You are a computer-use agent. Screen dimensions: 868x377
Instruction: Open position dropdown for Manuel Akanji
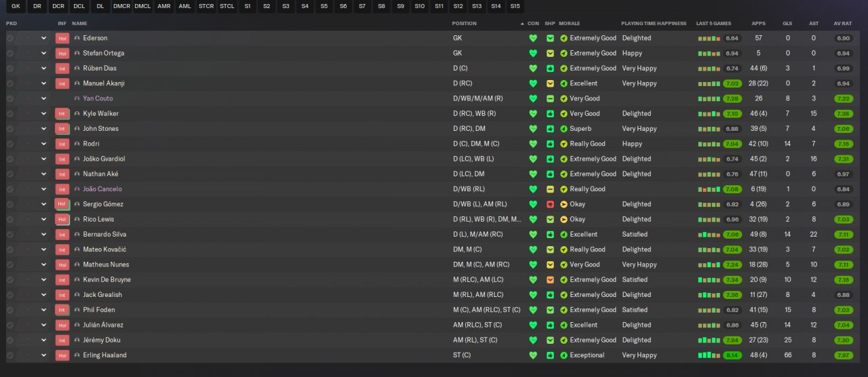pyautogui.click(x=43, y=83)
